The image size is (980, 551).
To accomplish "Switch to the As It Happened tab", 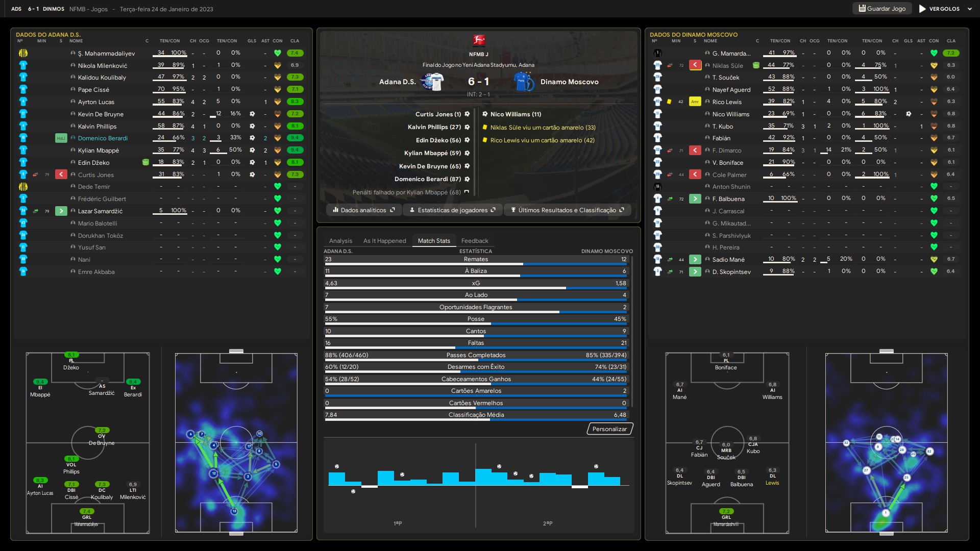I will click(384, 241).
